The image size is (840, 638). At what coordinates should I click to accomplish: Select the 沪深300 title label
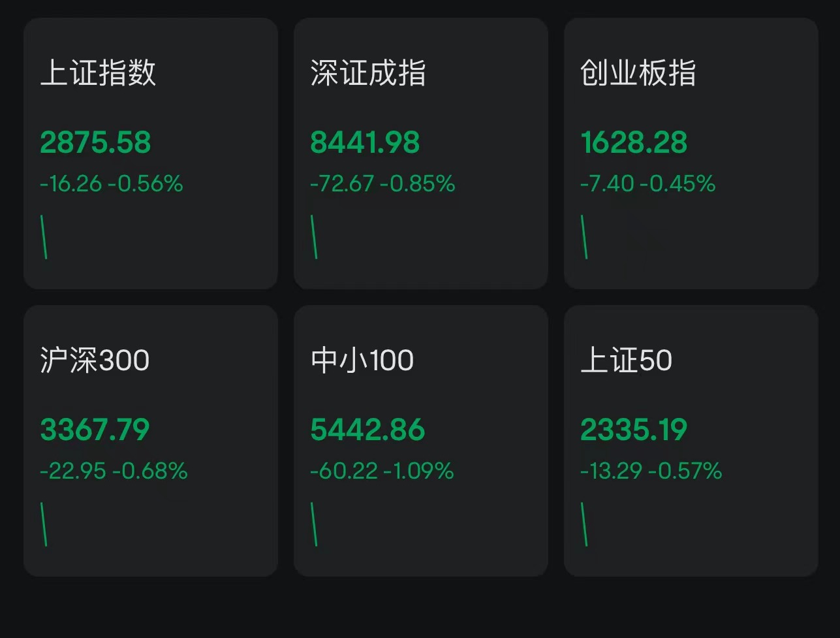click(95, 360)
